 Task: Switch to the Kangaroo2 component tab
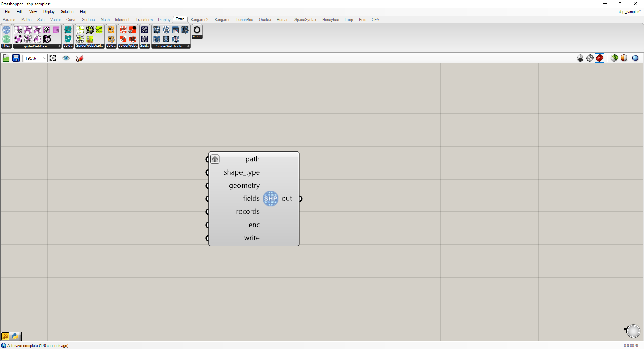(x=199, y=19)
